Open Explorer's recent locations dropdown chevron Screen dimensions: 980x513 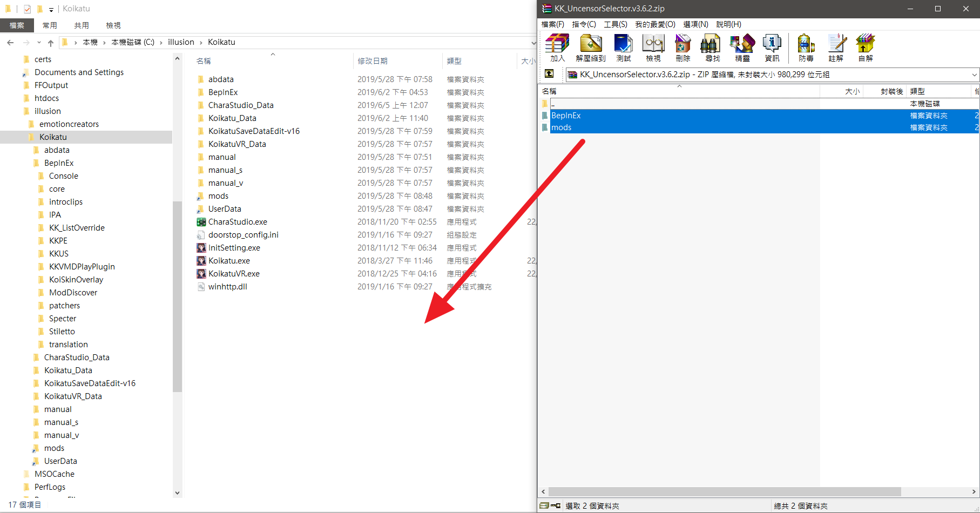tap(39, 42)
